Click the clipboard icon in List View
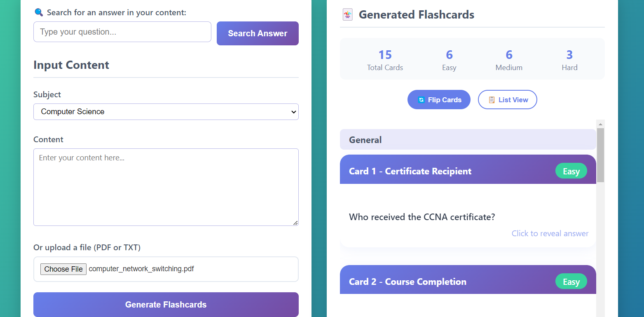This screenshot has height=317, width=644. click(x=492, y=100)
